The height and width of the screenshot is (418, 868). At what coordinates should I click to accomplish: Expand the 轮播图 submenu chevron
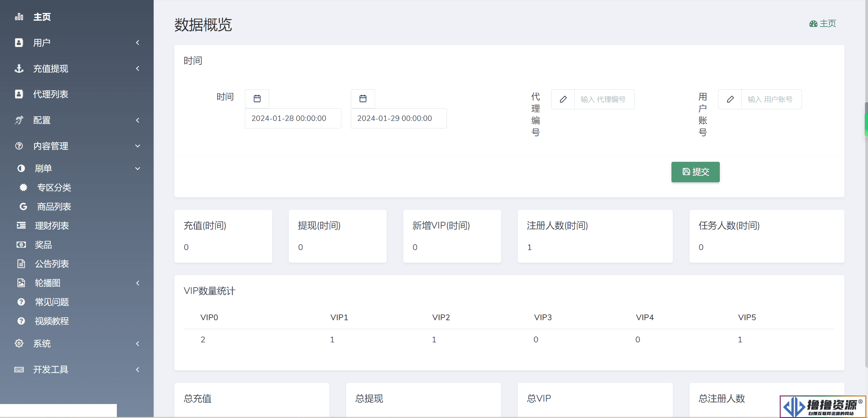click(x=138, y=283)
